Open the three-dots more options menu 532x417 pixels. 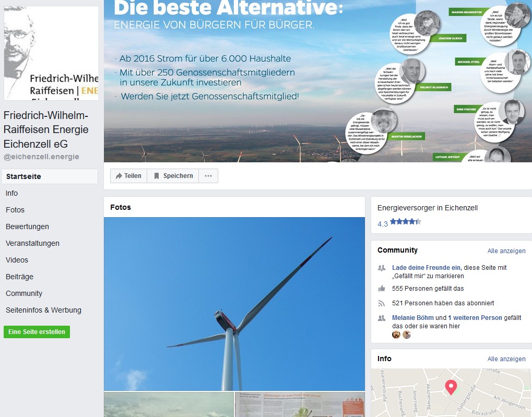tap(208, 176)
